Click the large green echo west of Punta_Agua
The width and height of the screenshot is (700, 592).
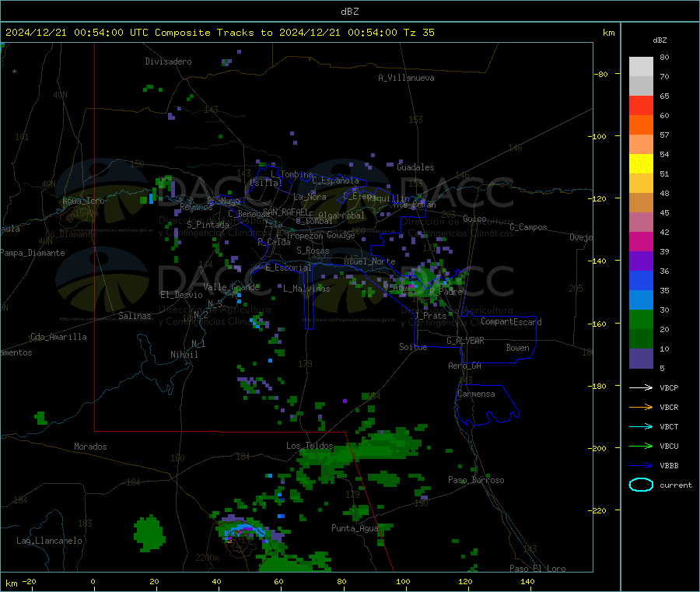(149, 534)
